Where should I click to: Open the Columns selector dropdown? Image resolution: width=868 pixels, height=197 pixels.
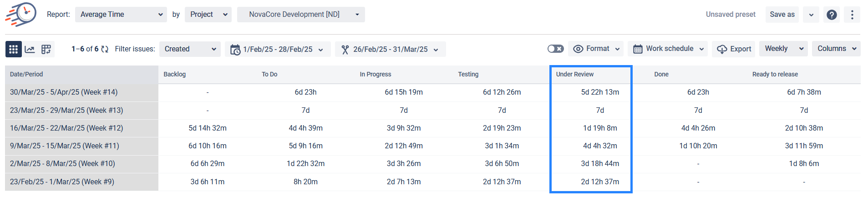836,49
